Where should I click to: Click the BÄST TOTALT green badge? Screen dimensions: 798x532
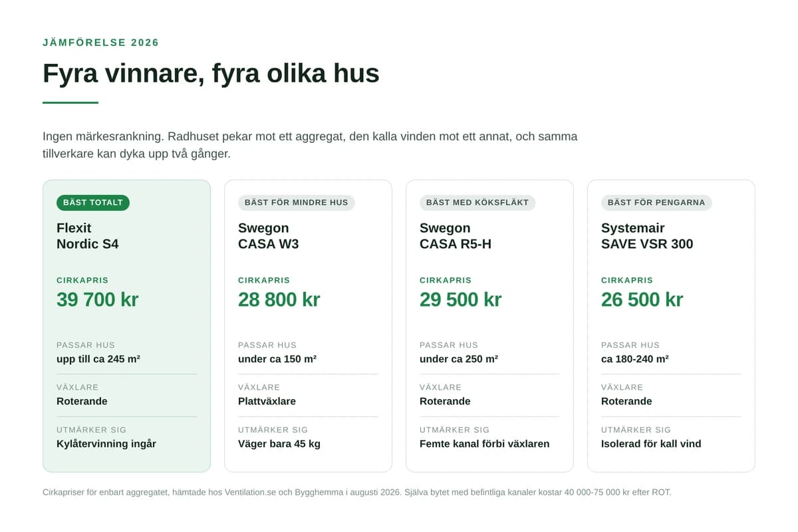[93, 202]
